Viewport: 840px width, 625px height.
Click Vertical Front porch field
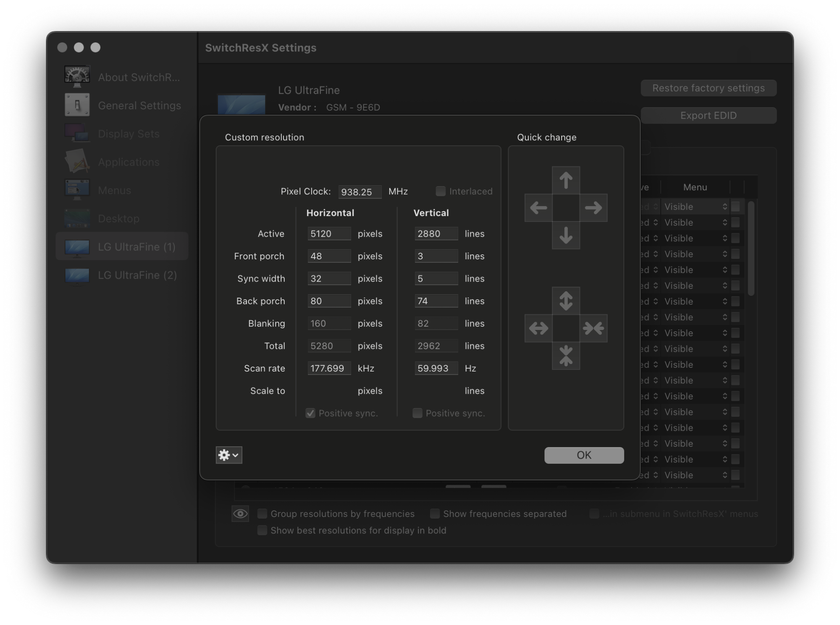[x=436, y=256]
